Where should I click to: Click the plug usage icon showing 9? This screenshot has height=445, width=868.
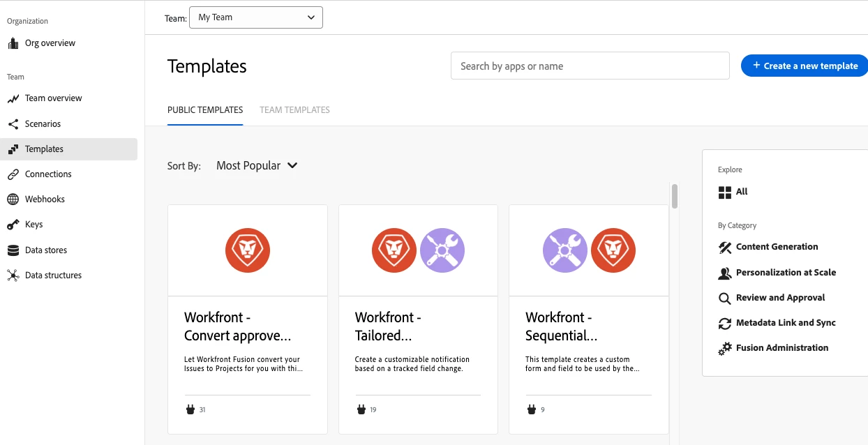point(531,409)
